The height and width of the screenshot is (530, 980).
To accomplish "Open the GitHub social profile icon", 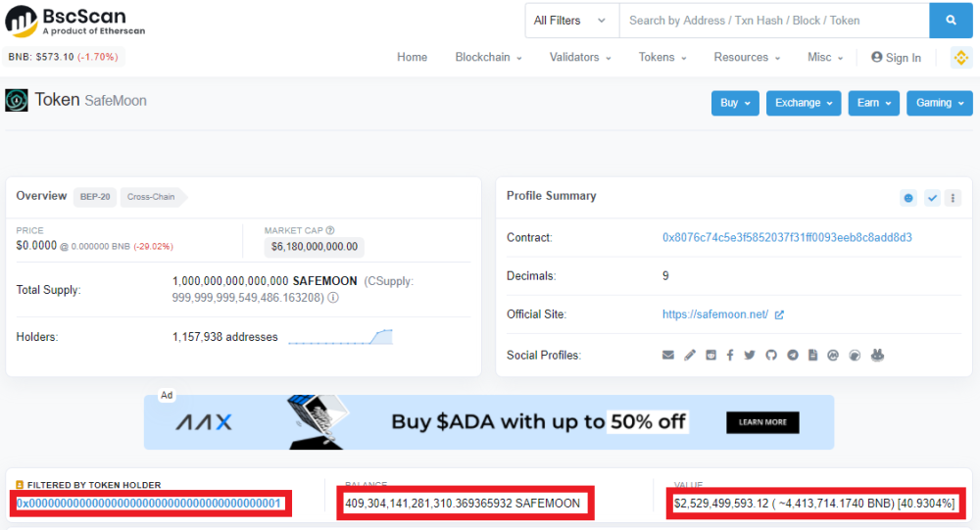I will coord(771,355).
